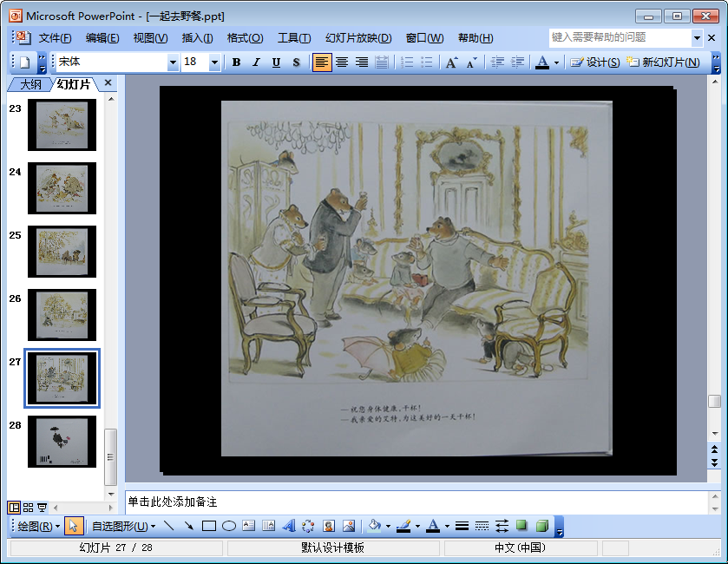728x564 pixels.
Task: Insert WordArt
Action: point(289,526)
